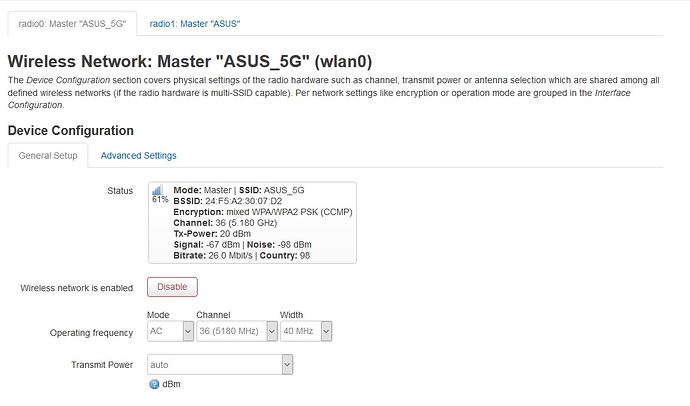
Task: Expand the Transmit Power auto dropdown
Action: coord(220,365)
